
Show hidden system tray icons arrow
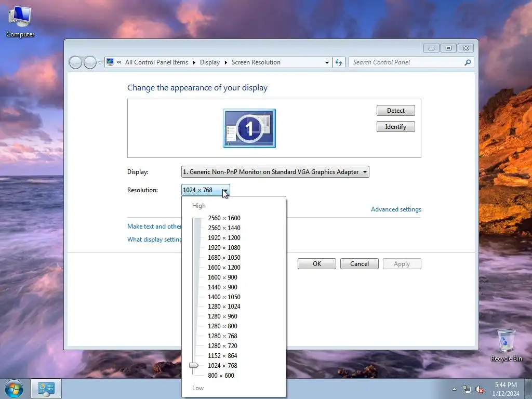click(x=454, y=389)
